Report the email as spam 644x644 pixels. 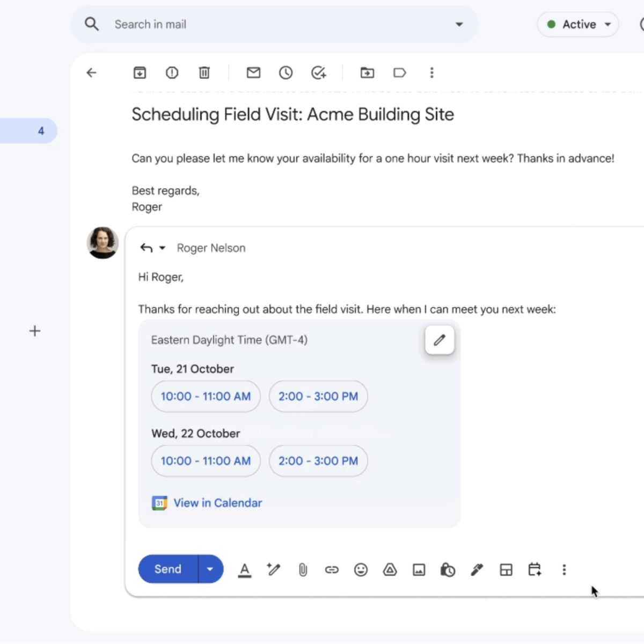172,72
